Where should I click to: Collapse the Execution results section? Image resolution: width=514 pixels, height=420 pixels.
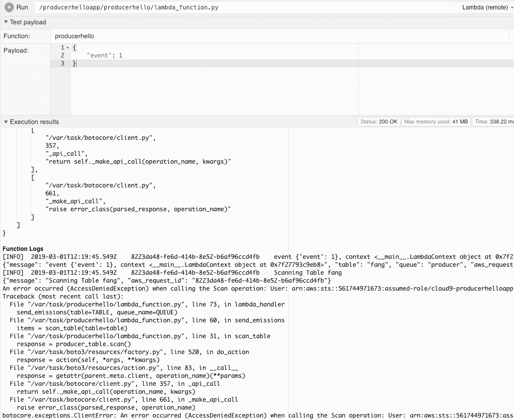pos(5,121)
